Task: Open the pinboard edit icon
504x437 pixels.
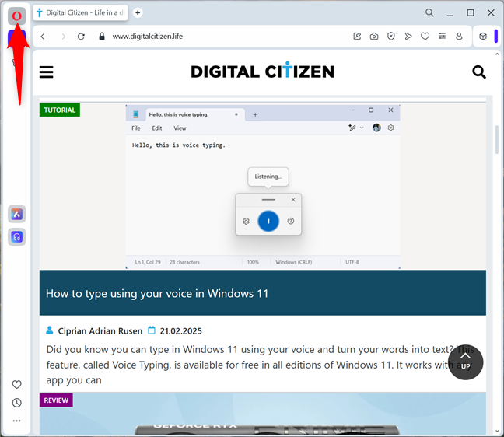Action: coord(357,37)
